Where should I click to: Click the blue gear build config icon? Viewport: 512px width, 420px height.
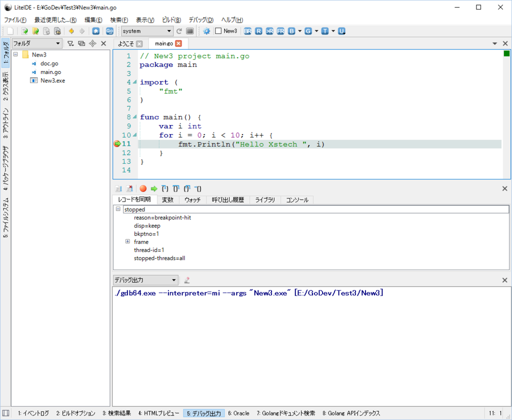pyautogui.click(x=206, y=31)
